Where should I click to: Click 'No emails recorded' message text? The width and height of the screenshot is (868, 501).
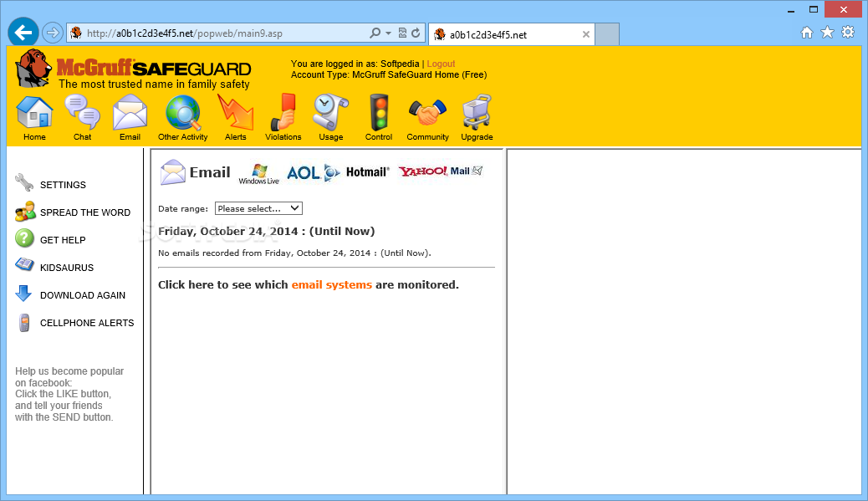[x=294, y=253]
